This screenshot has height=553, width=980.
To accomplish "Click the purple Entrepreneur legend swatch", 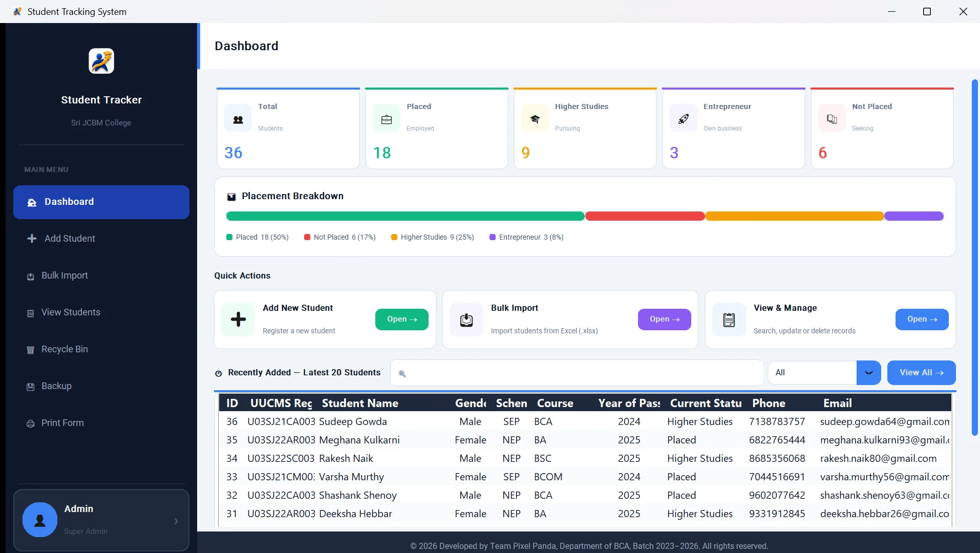I will coord(493,237).
